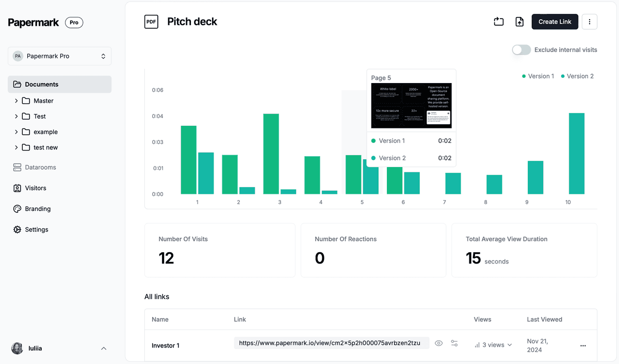Select the upload new version icon
The height and width of the screenshot is (364, 619).
[x=519, y=22]
